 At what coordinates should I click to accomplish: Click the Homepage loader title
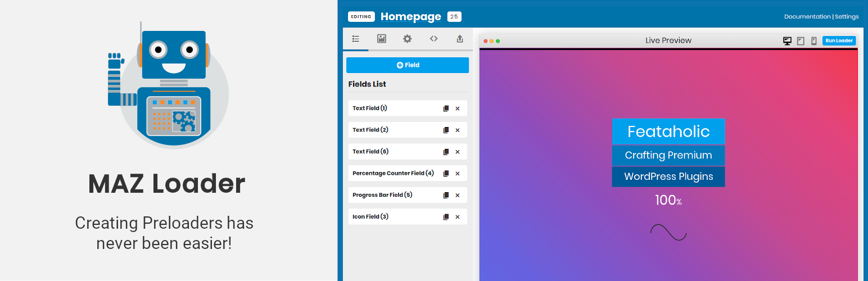click(411, 16)
